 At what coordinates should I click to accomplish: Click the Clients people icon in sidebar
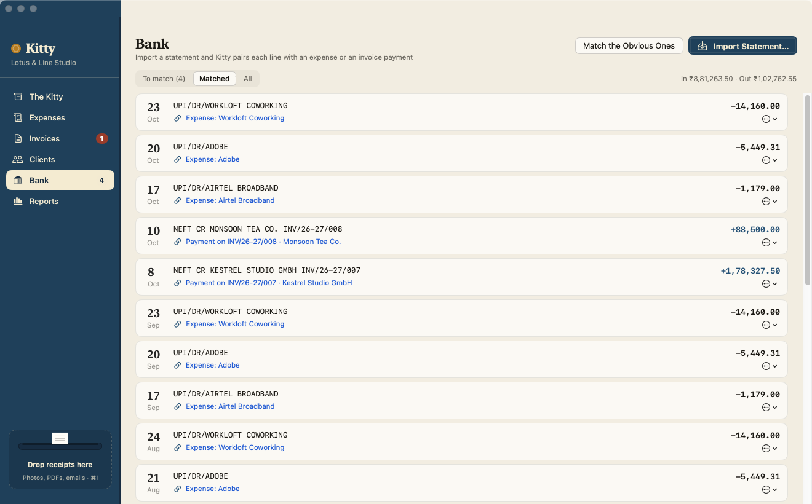pos(18,159)
